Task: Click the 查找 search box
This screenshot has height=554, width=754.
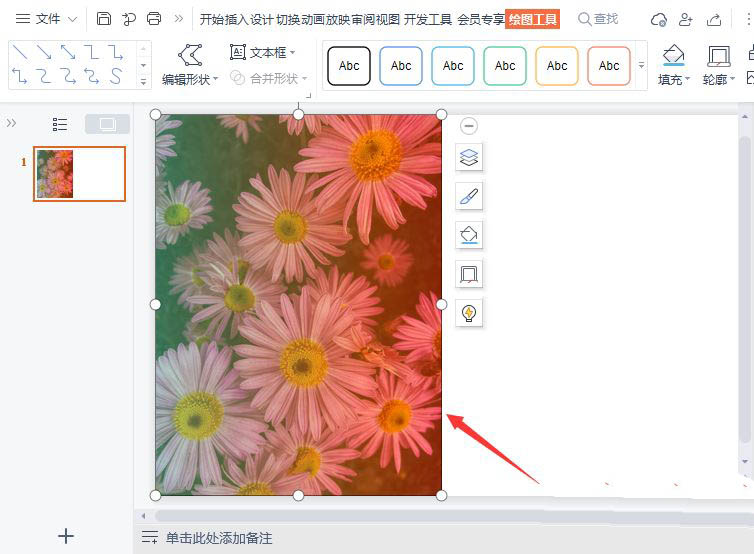Action: [x=600, y=19]
